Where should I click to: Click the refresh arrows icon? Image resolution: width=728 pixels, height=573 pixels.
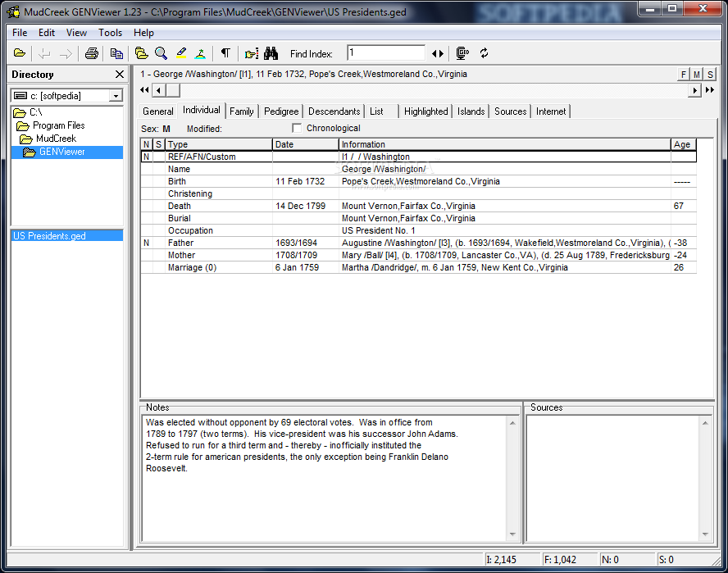pos(485,53)
